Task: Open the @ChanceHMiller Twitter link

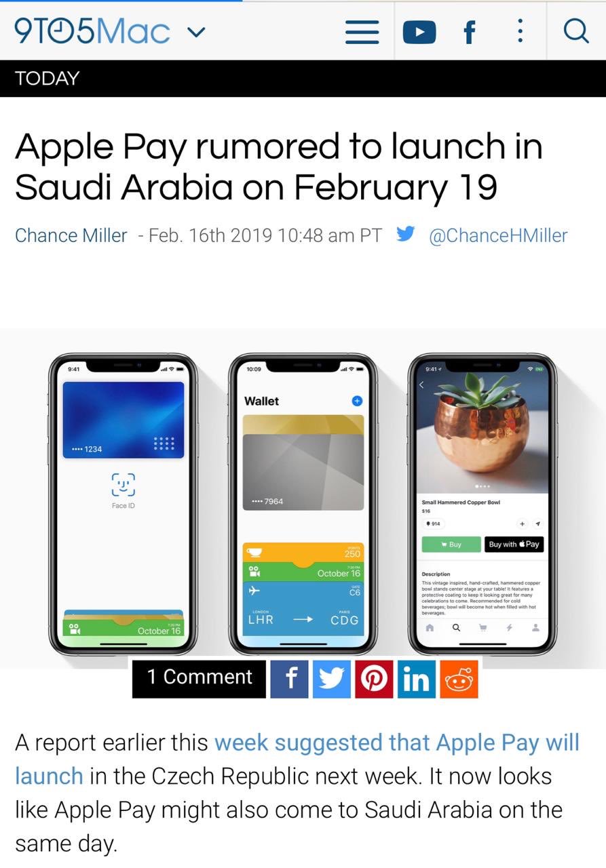Action: point(498,235)
